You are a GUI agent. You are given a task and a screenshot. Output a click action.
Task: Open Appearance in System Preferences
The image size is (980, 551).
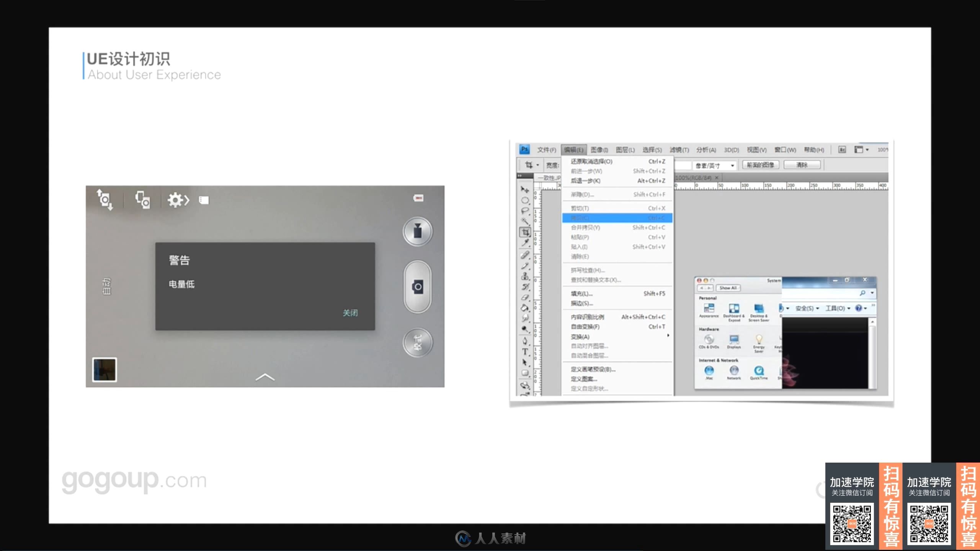(709, 310)
